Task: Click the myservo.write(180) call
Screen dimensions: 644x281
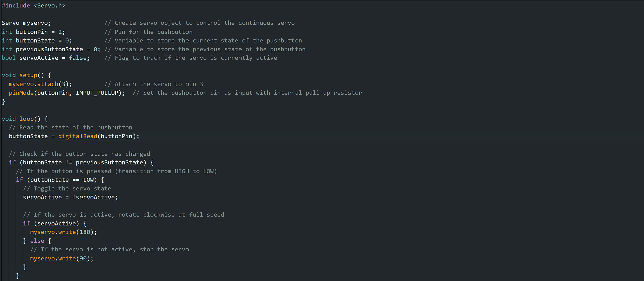Action: point(63,232)
